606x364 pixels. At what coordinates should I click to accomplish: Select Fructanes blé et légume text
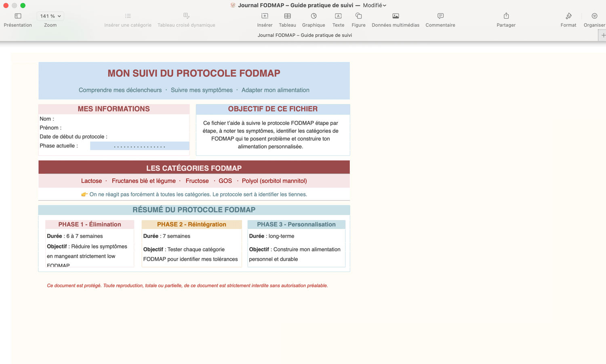tap(144, 181)
